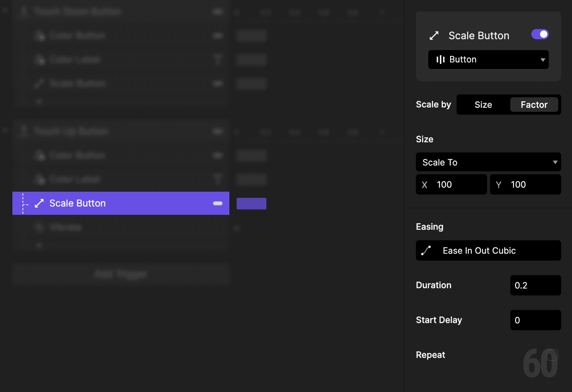This screenshot has height=392, width=572.
Task: Click the scale arrow icon beside the Scale Button response title
Action: click(434, 35)
